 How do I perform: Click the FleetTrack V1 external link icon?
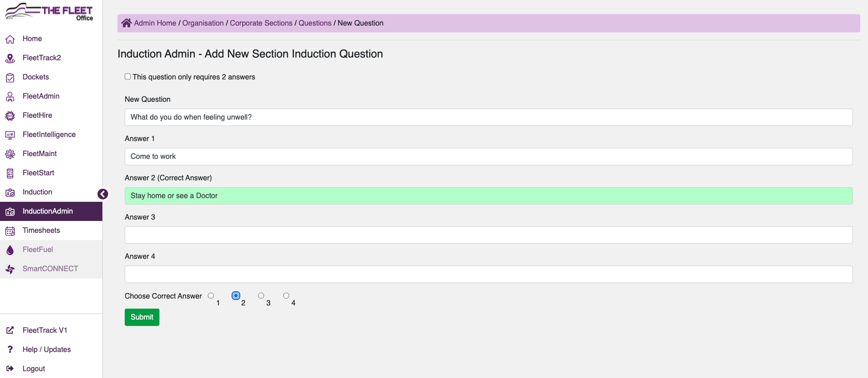point(10,330)
